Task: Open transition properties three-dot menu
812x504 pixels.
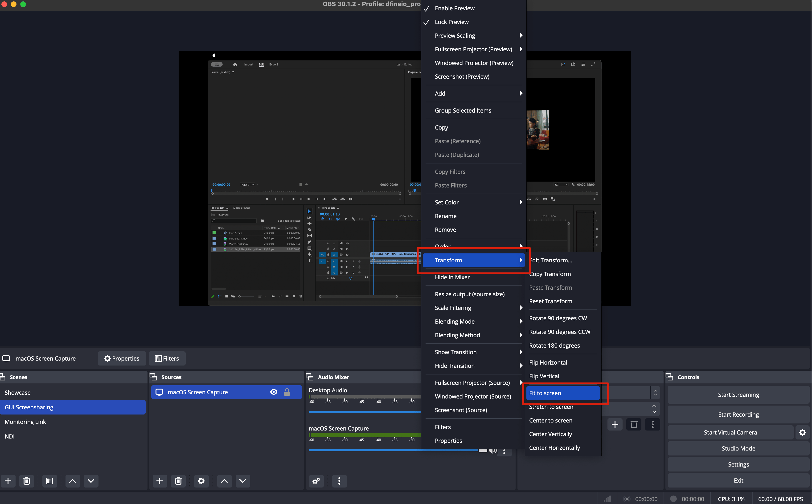Action: [x=653, y=424]
